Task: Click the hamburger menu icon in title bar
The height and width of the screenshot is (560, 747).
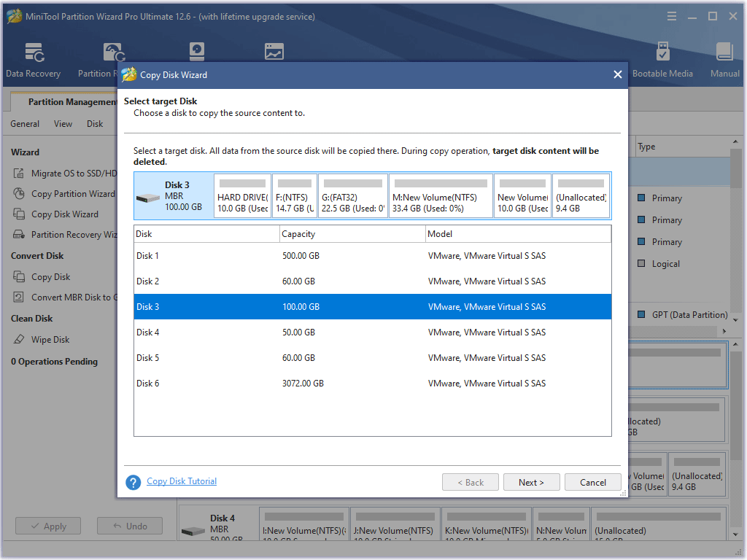Action: [x=672, y=16]
